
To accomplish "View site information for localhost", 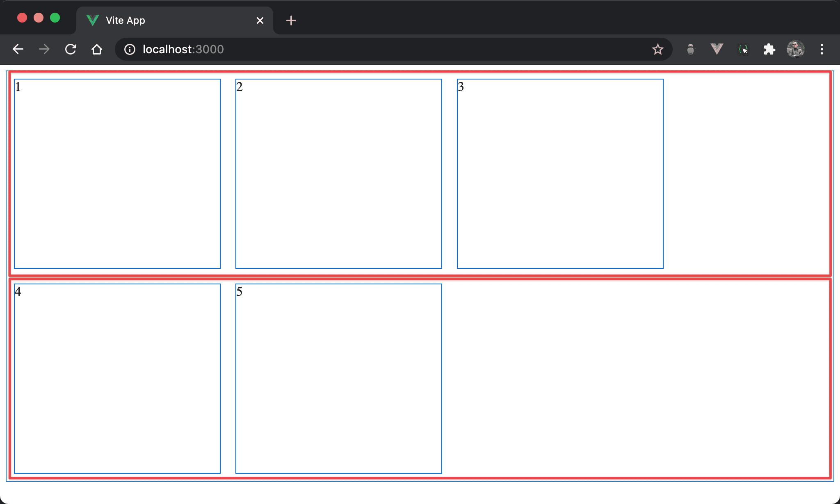I will tap(130, 50).
